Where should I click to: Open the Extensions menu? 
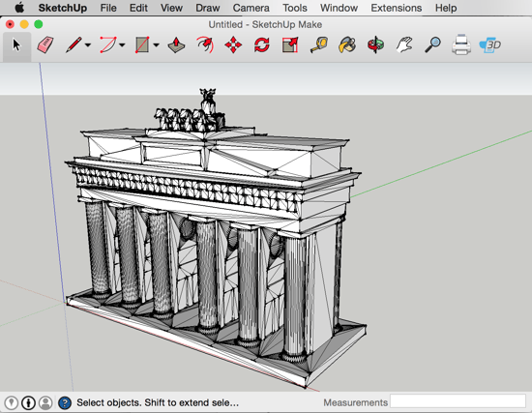[x=397, y=8]
